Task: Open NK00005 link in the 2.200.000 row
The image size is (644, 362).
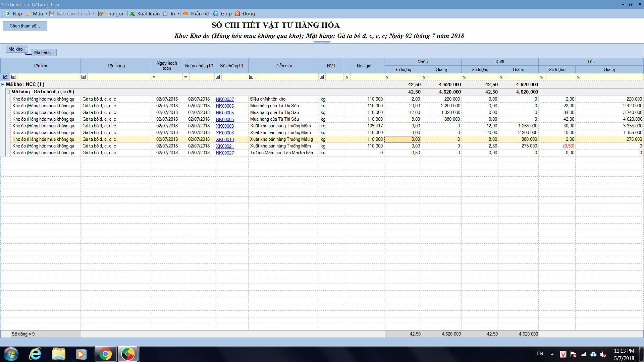Action: (225, 106)
